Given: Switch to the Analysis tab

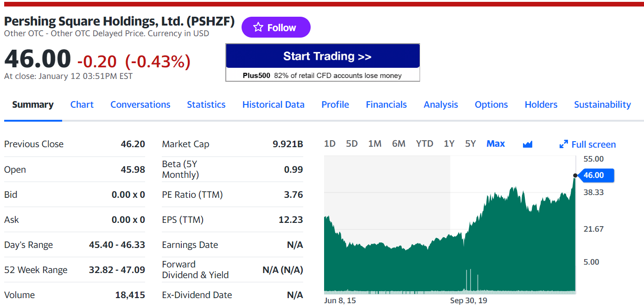Looking at the screenshot, I should (441, 104).
